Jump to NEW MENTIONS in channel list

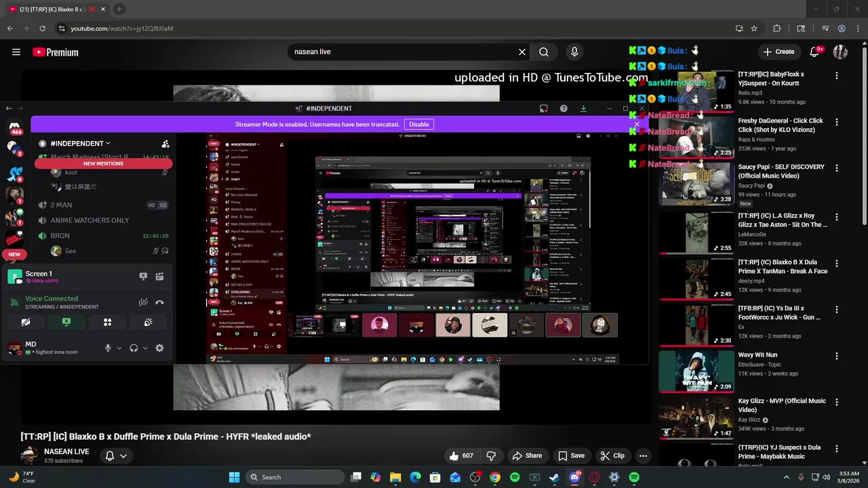[103, 163]
